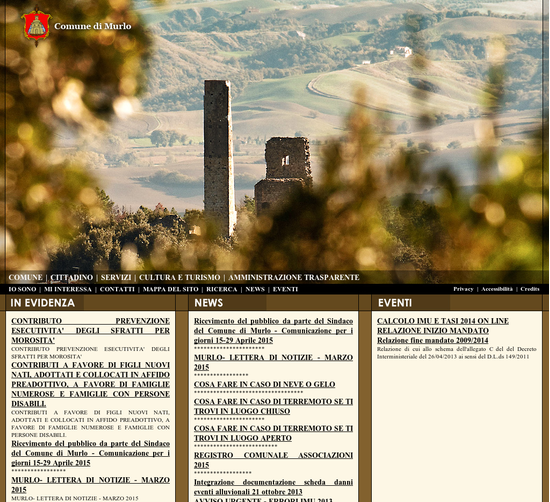This screenshot has width=550, height=502.
Task: Open CONTRIBUTI A FAVORE DI FIGLI NUOVI NATI article
Action: pos(90,384)
